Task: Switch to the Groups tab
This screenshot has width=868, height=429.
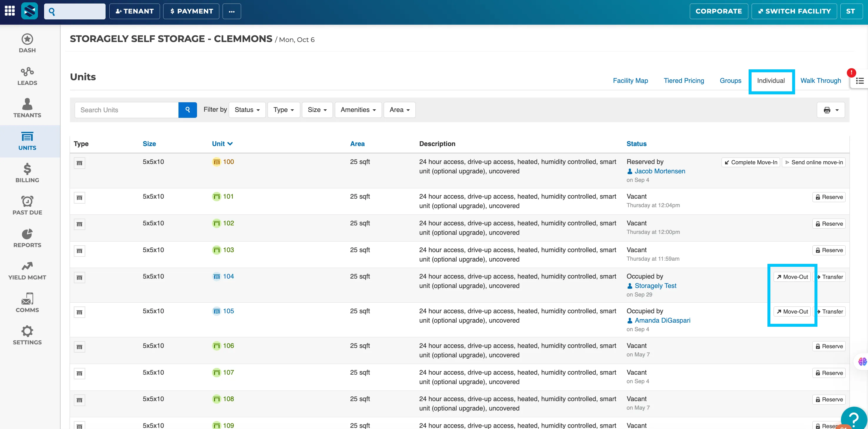Action: pos(730,81)
